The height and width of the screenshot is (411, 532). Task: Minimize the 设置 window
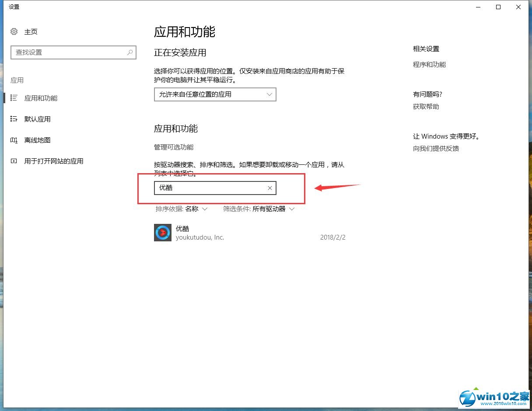478,7
